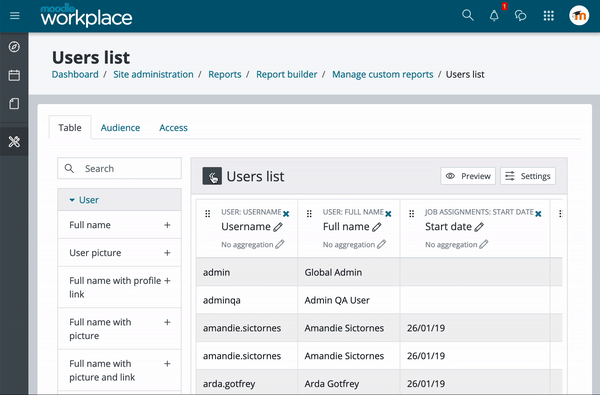Open the Reports breadcrumb link
600x395 pixels.
(225, 74)
